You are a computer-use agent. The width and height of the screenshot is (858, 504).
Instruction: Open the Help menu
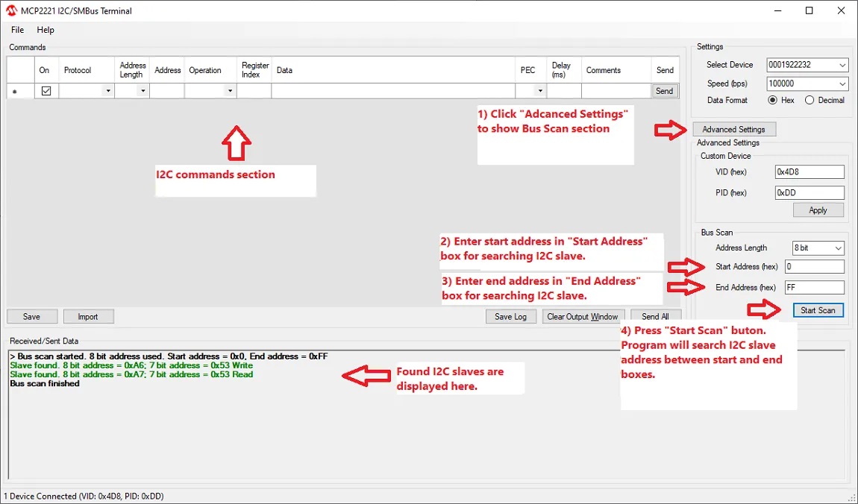46,30
